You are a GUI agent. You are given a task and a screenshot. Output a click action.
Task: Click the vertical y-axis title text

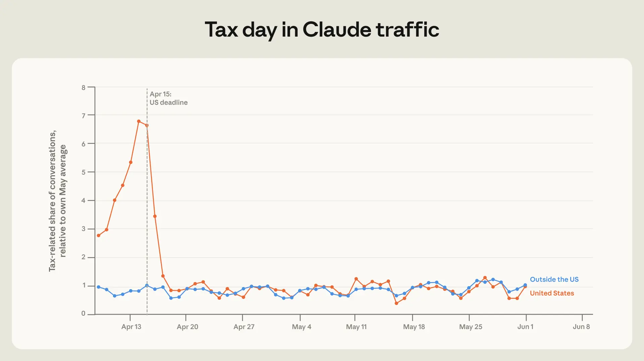pos(58,201)
